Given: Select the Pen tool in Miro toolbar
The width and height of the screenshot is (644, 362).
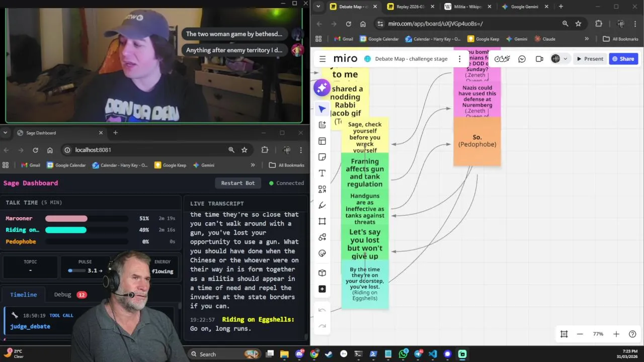Looking at the screenshot, I should (x=322, y=205).
